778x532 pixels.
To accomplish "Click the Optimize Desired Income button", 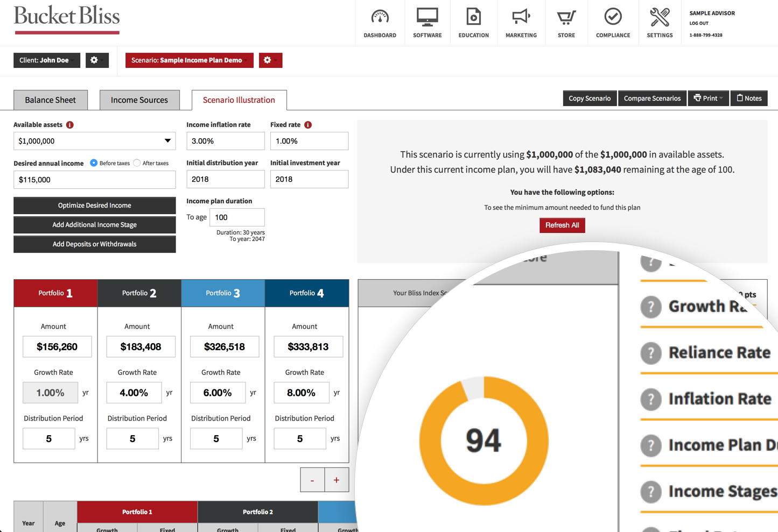I will click(94, 205).
